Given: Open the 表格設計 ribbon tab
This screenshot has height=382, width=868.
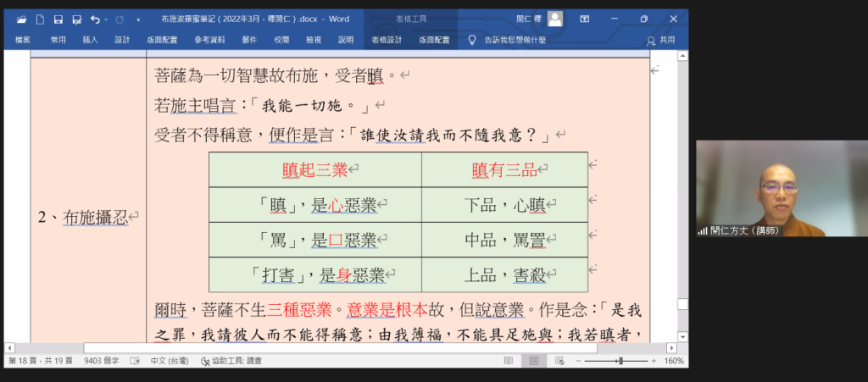Looking at the screenshot, I should tap(387, 40).
